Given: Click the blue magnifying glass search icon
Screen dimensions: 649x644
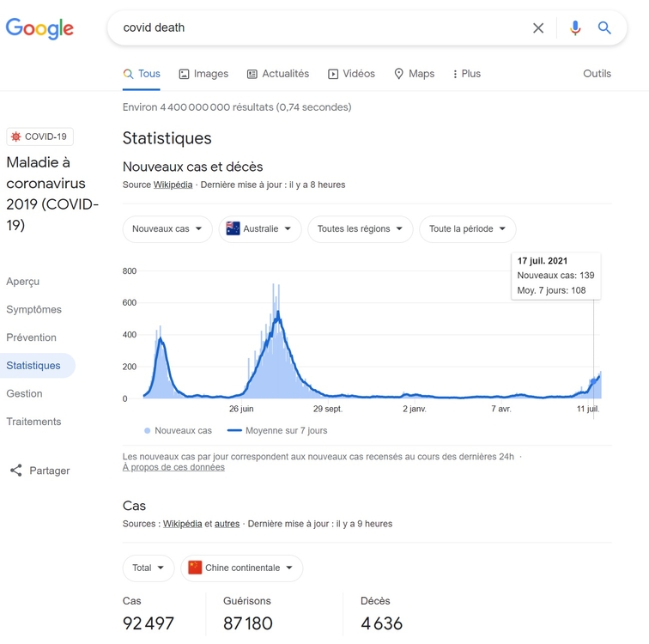Looking at the screenshot, I should coord(604,27).
